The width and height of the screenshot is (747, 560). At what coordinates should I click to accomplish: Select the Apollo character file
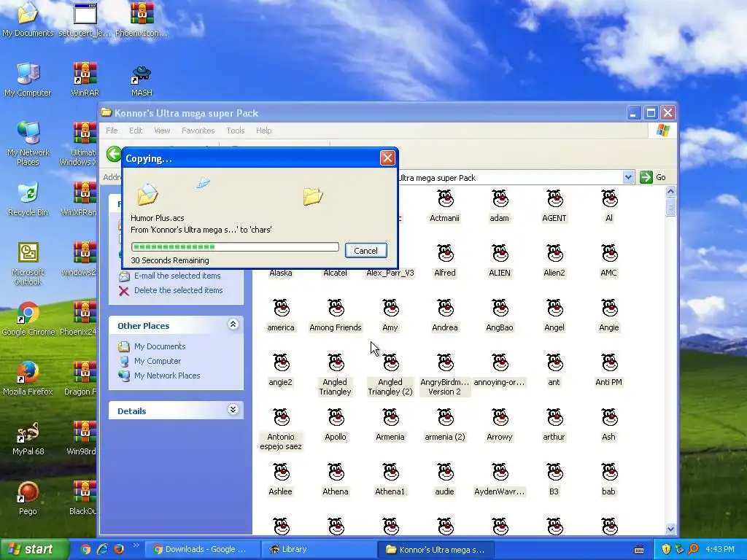coord(336,425)
